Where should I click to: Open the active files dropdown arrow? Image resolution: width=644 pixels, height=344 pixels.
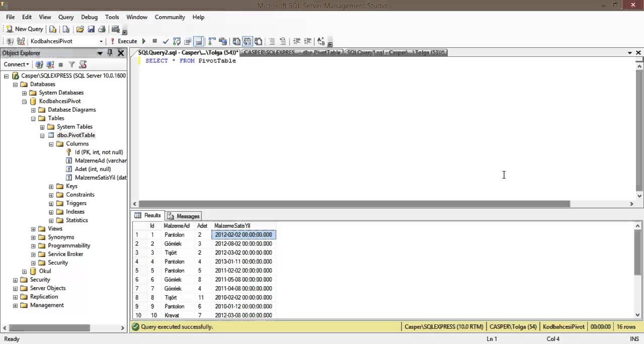click(x=629, y=53)
